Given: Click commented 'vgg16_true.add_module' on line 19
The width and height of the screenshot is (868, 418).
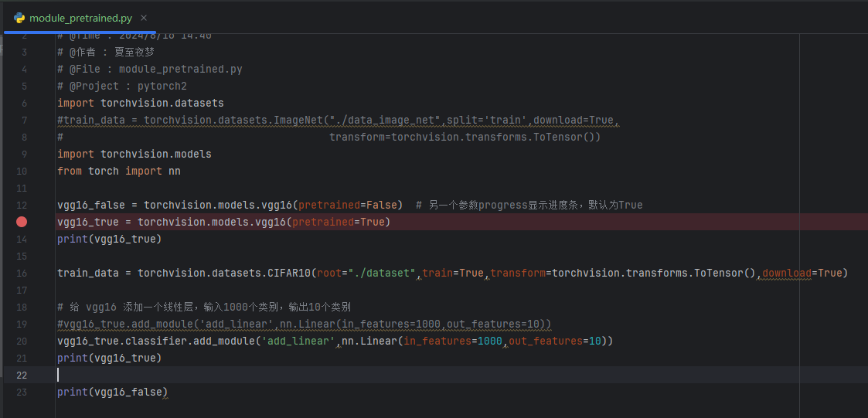Looking at the screenshot, I should point(128,324).
